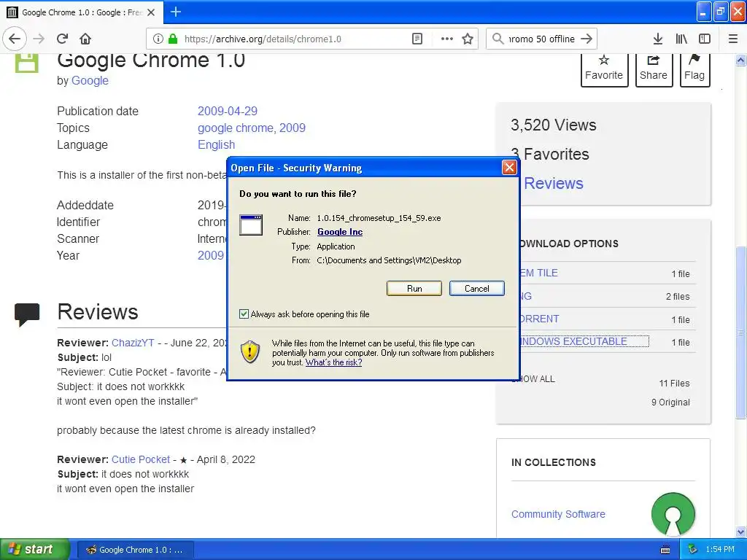
Task: Reload the page with the refresh icon
Action: pos(62,39)
